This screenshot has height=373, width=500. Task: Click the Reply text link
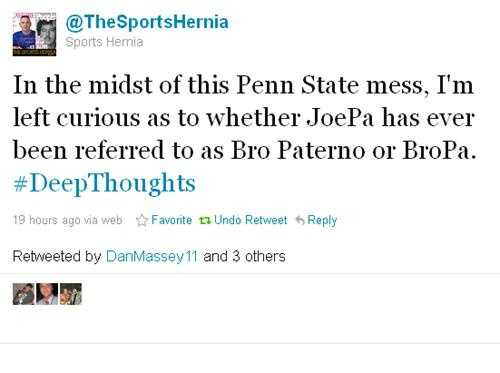(322, 220)
